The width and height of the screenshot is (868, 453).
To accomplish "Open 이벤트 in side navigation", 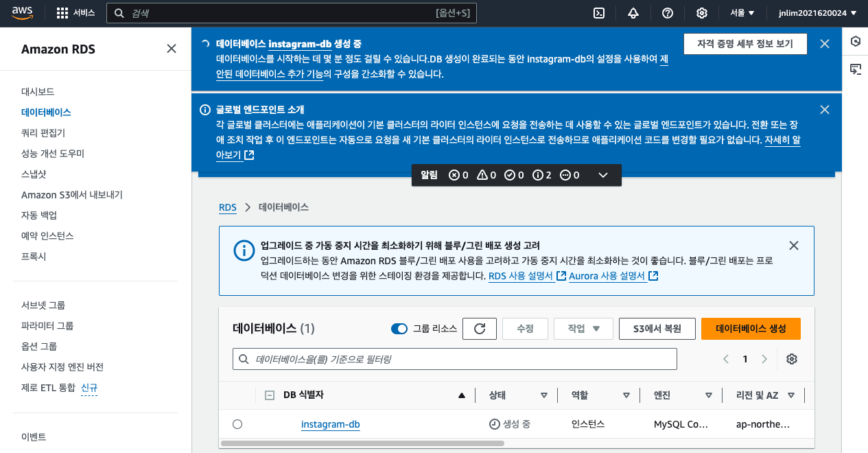I will tap(34, 437).
